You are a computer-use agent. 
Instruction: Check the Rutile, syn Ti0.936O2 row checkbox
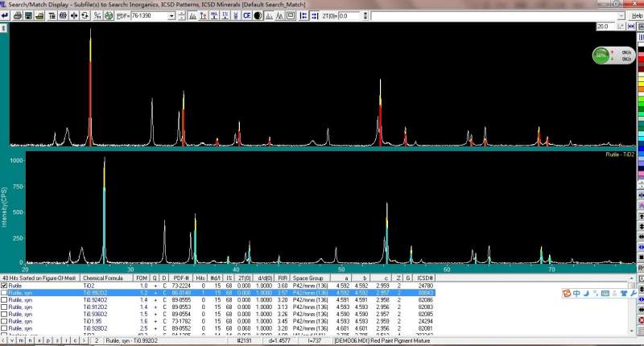click(4, 314)
